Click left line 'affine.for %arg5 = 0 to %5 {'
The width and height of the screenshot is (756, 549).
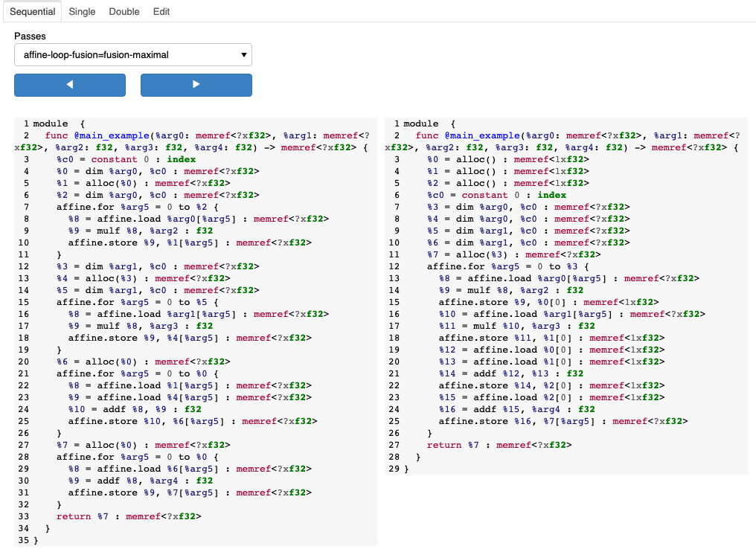tap(138, 302)
